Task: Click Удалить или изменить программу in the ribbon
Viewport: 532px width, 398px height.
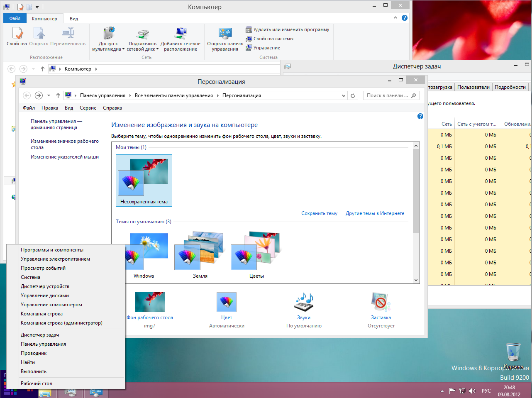Action: click(x=288, y=29)
